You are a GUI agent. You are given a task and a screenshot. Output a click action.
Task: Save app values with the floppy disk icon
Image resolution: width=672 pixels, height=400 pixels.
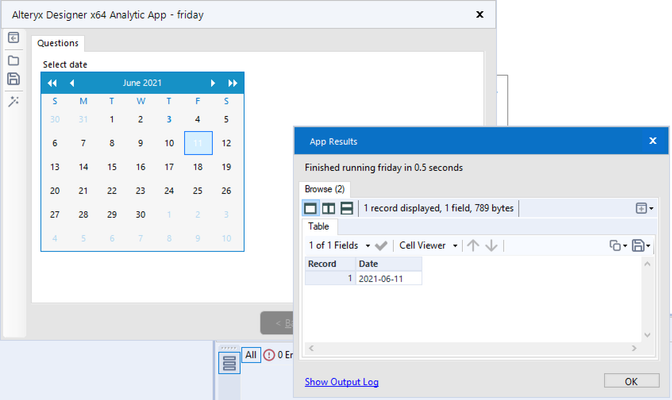13,79
